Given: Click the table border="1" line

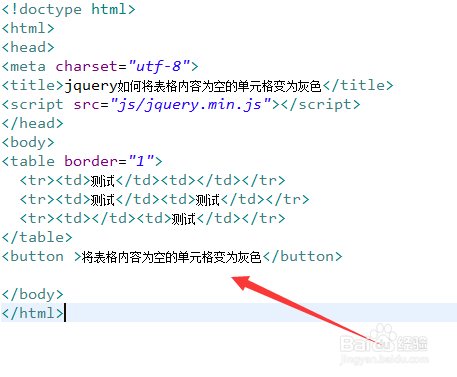Looking at the screenshot, I should pyautogui.click(x=82, y=162).
